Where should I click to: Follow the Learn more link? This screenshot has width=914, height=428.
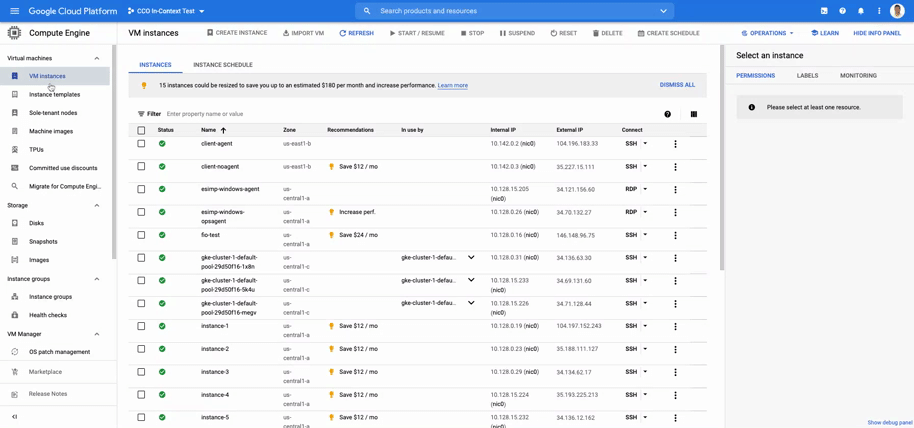[x=453, y=85]
